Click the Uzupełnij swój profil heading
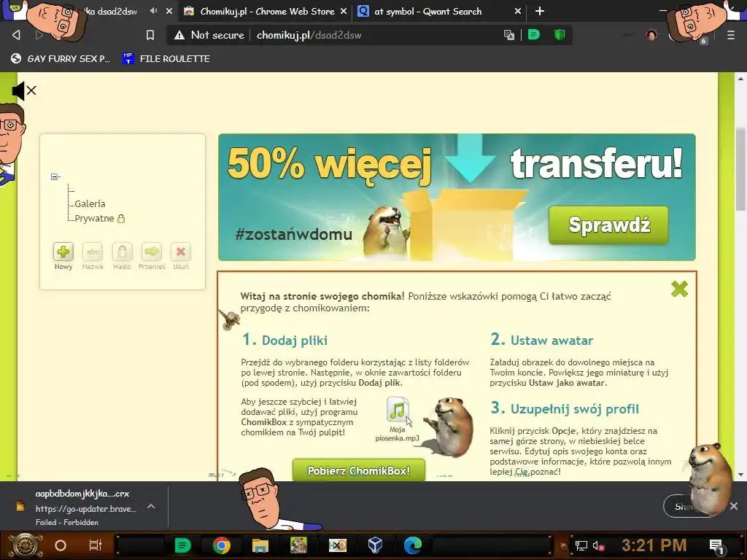Screen dimensions: 747x560 (575, 409)
